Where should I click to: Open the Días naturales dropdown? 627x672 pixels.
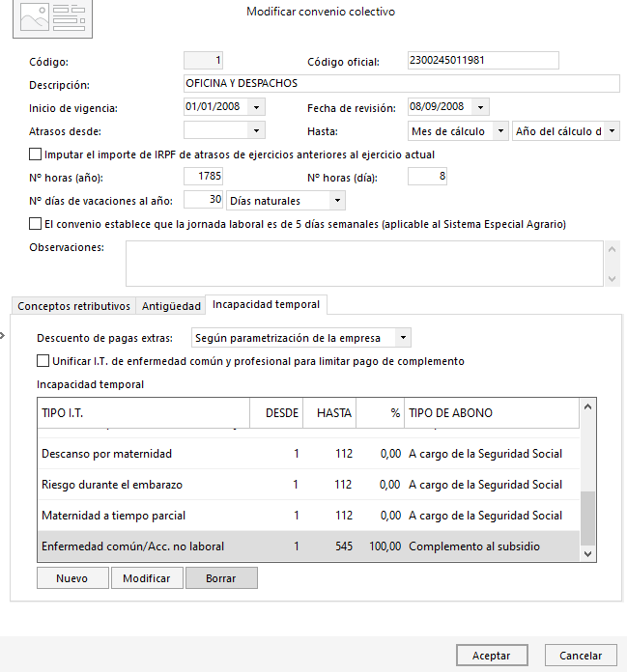coord(336,201)
